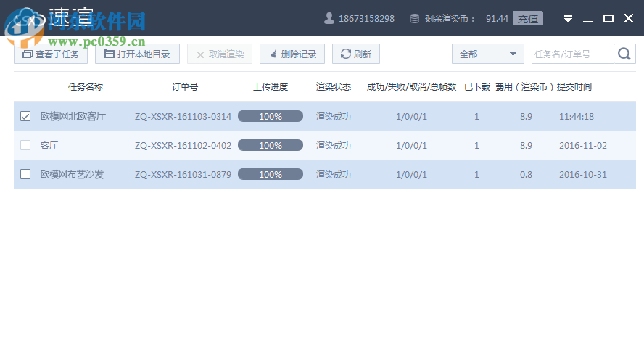Image resolution: width=644 pixels, height=354 pixels.
Task: Click the 已下载 column header
Action: [477, 86]
